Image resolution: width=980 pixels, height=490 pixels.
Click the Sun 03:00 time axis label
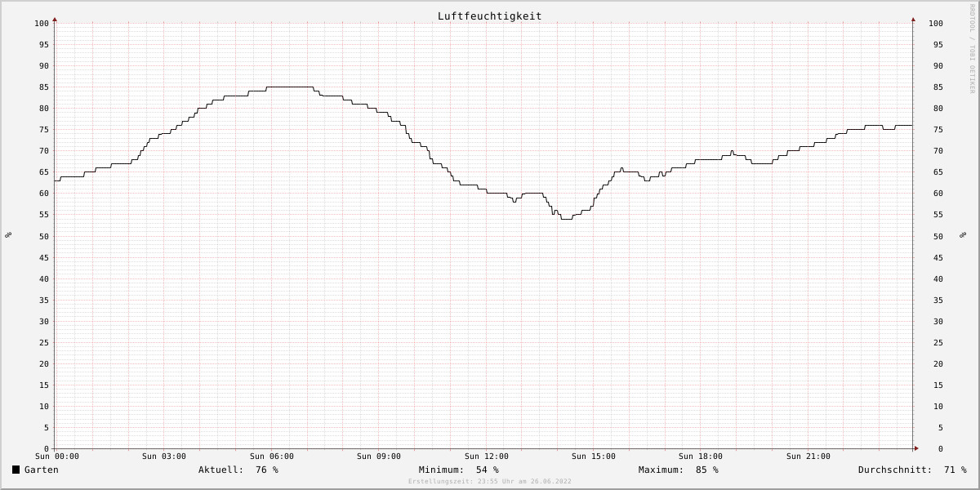164,457
